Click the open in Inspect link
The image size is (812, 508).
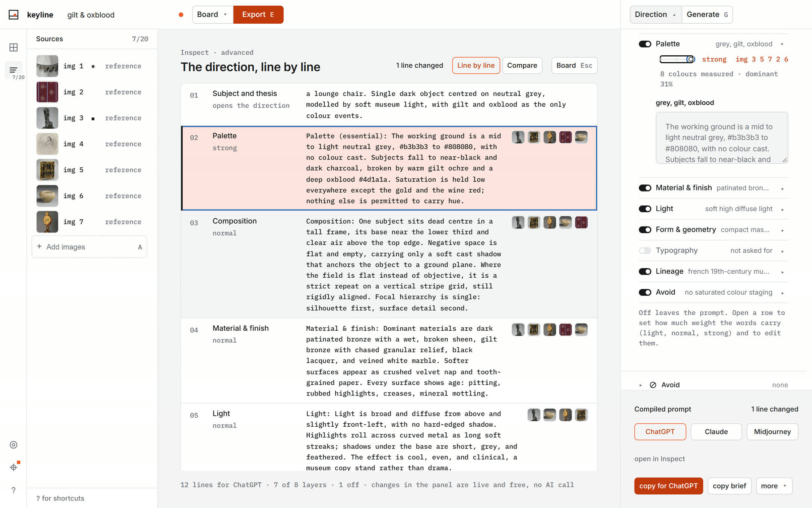coord(659,459)
